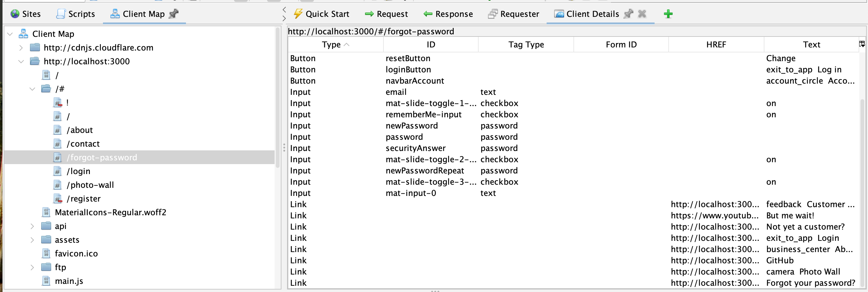Collapse the http://localhost:3000 node
The image size is (868, 292).
click(21, 61)
